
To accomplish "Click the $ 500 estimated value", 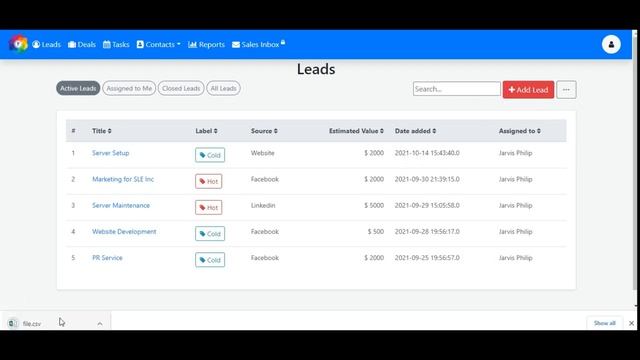I will 376,231.
